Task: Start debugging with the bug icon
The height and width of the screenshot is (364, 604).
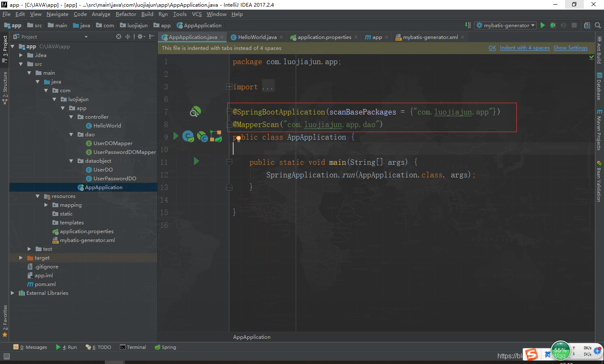Action: click(553, 25)
